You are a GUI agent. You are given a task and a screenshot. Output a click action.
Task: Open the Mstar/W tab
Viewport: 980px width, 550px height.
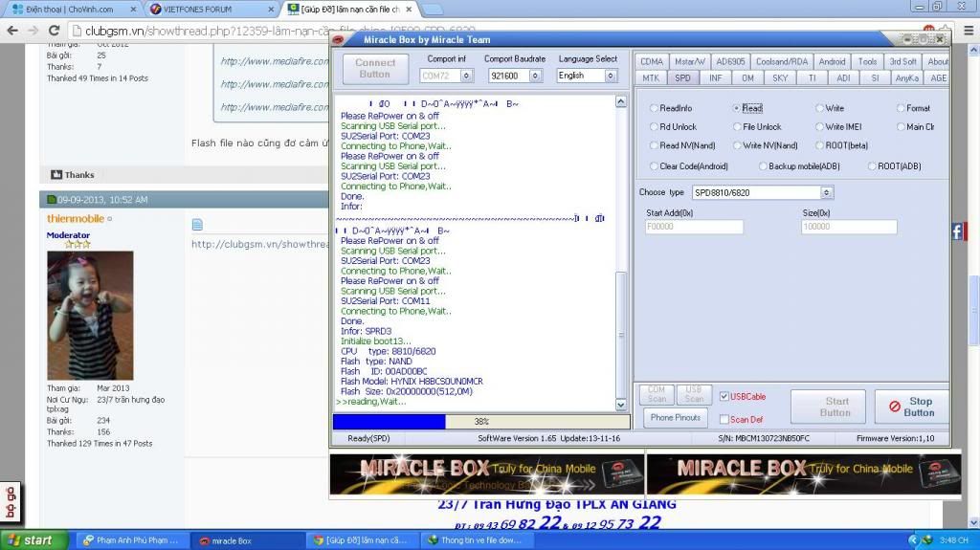(x=689, y=61)
